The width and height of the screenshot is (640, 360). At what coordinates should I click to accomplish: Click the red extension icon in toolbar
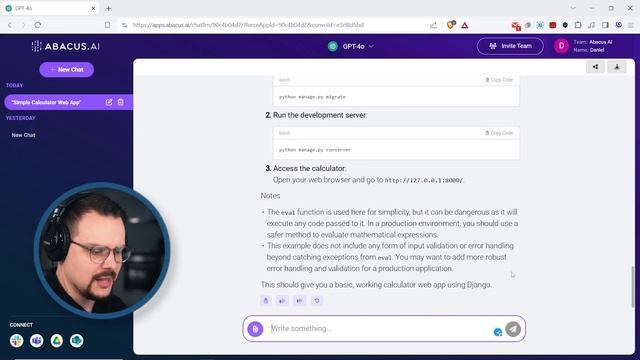point(553,25)
